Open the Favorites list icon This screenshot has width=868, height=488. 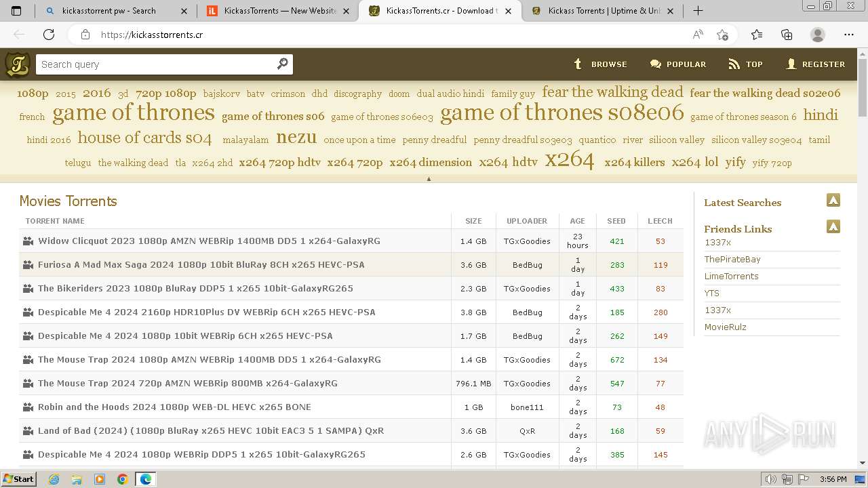point(757,35)
